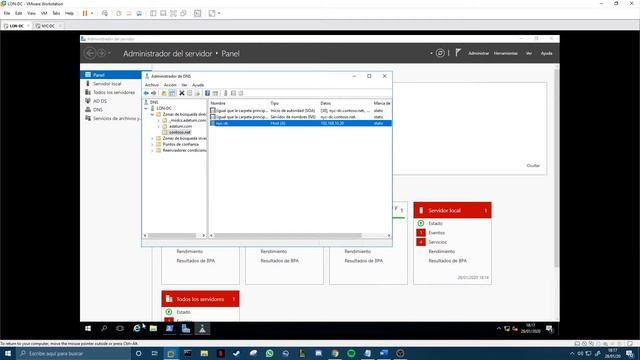Open the Acción menu in DNS Manager
This screenshot has width=640, height=360.
[170, 85]
